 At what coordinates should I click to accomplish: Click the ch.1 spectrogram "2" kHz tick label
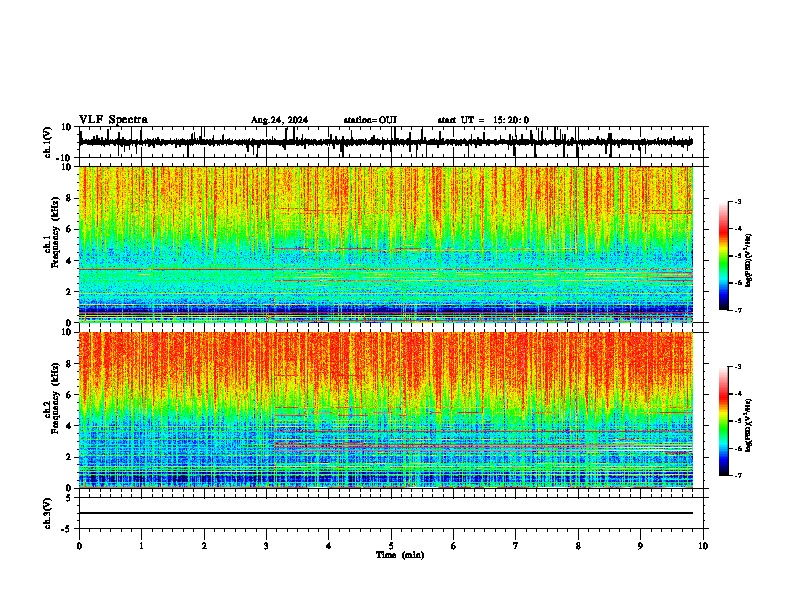tap(69, 292)
